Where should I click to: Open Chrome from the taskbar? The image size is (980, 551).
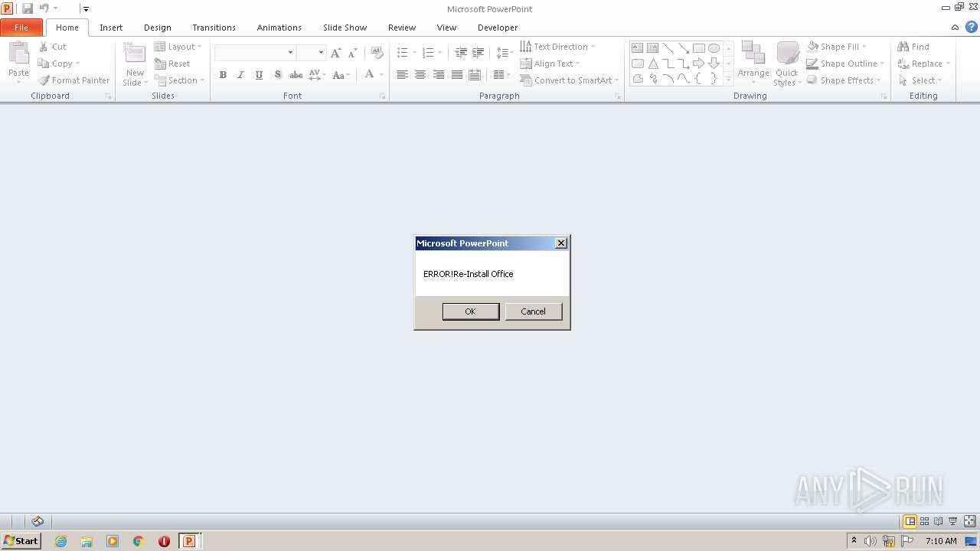(x=139, y=541)
